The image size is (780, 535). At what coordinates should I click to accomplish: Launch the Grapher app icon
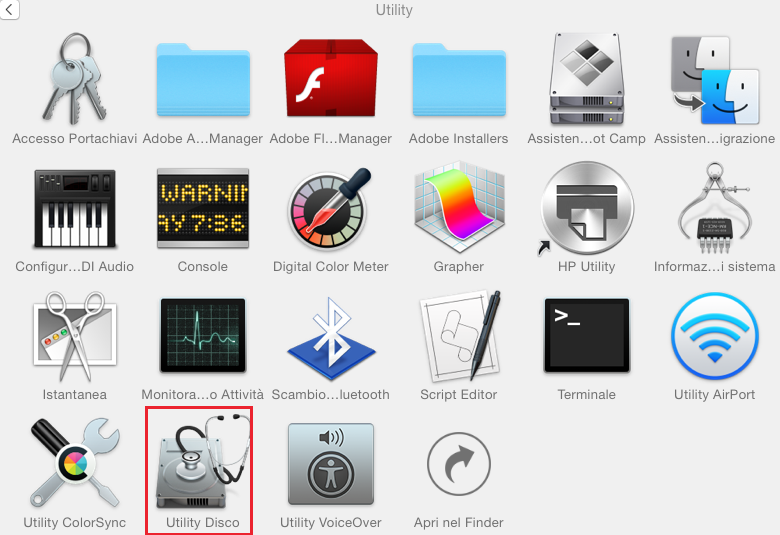459,206
